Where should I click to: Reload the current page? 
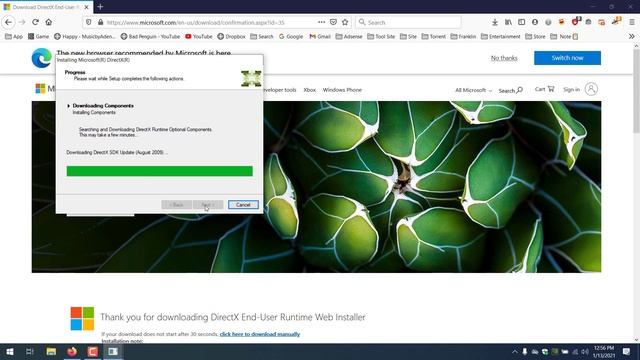(x=36, y=22)
